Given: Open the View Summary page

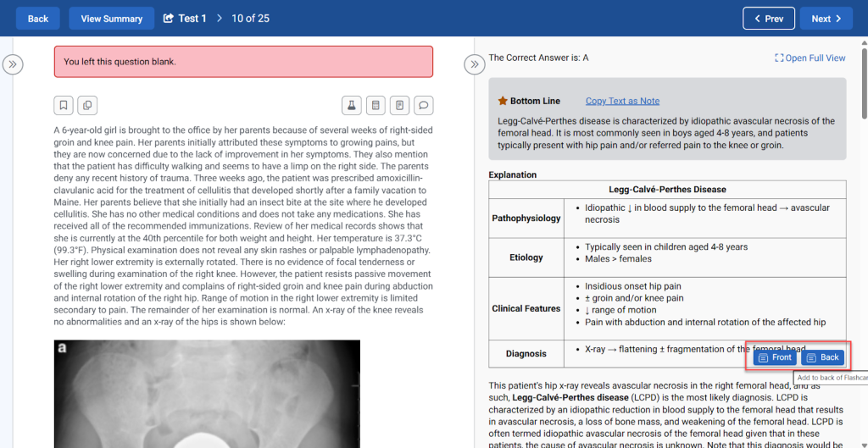Looking at the screenshot, I should [x=111, y=19].
